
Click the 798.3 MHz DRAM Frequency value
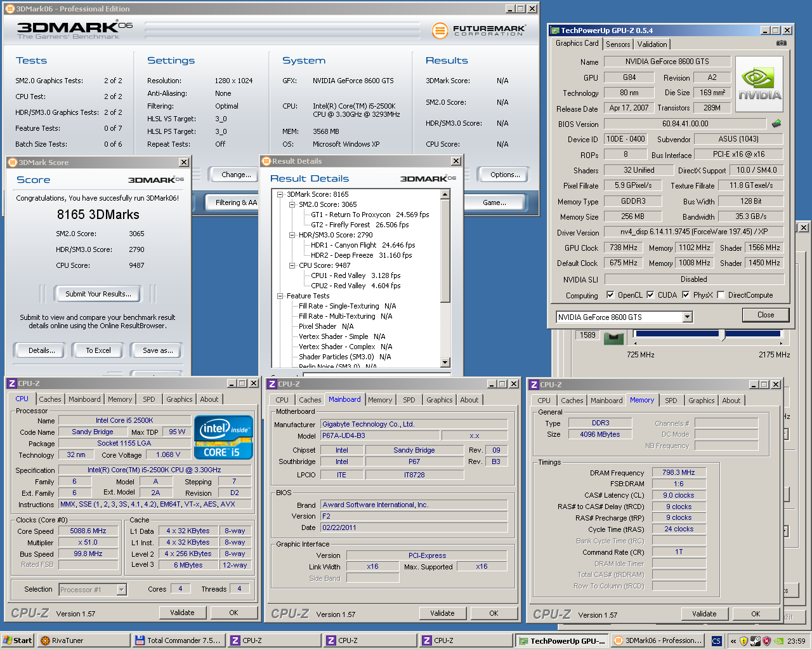point(679,472)
